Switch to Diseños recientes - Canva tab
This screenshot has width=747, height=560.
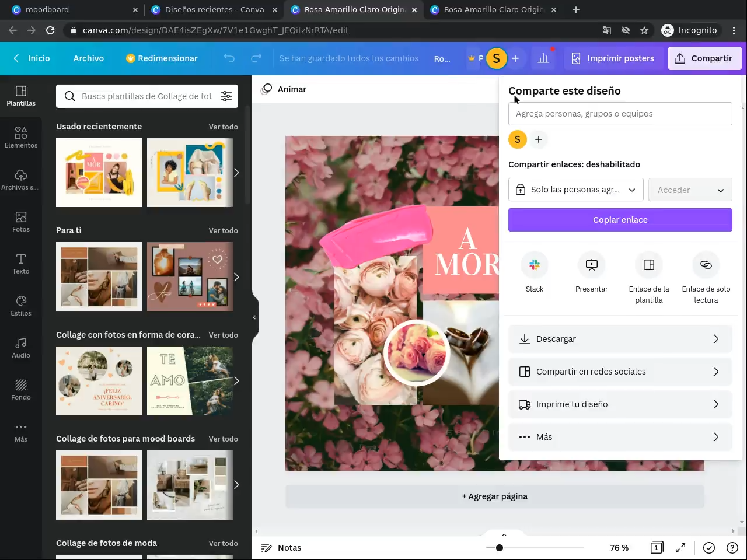coord(214,10)
